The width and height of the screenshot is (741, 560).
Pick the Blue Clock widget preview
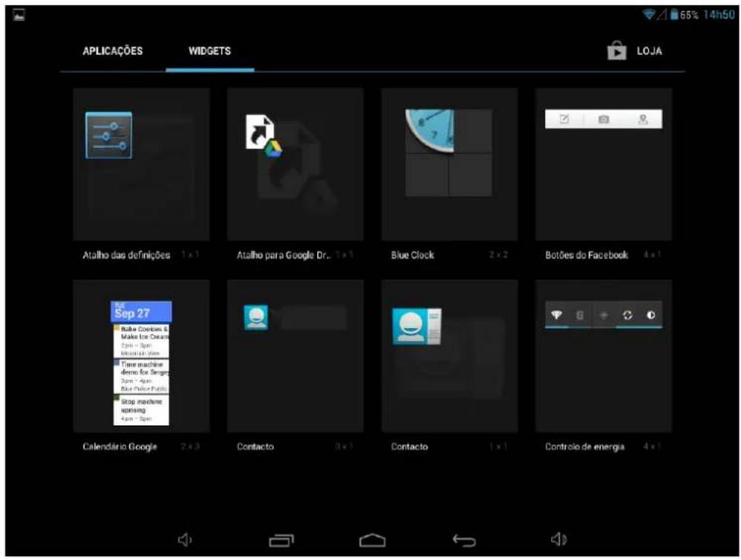[448, 153]
